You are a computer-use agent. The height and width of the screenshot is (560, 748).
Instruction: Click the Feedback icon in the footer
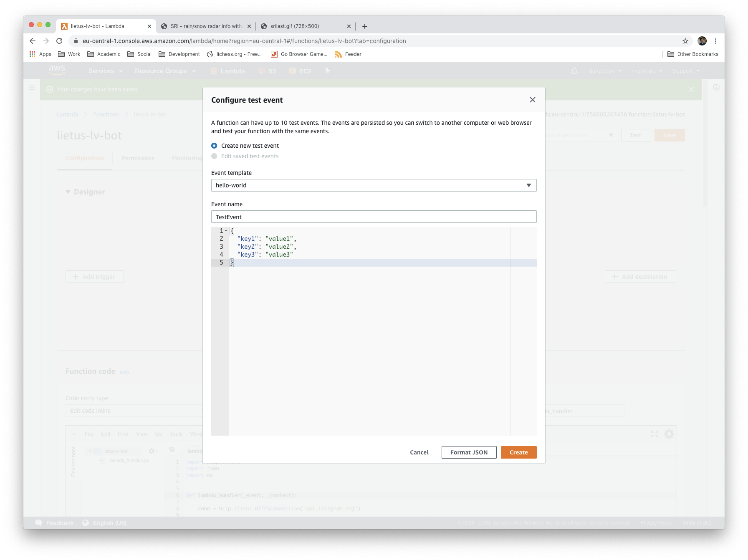(x=38, y=522)
